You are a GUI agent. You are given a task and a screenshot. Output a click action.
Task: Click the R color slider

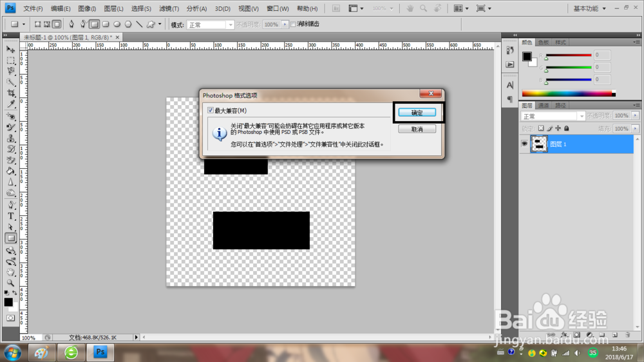569,55
